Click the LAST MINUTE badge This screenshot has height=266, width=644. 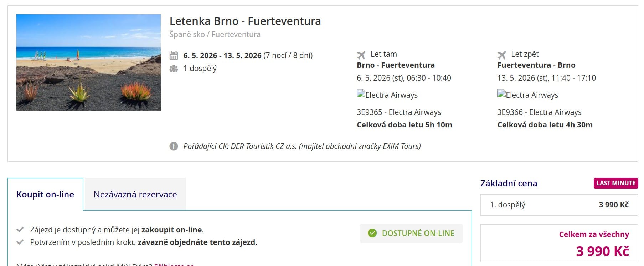pyautogui.click(x=615, y=183)
